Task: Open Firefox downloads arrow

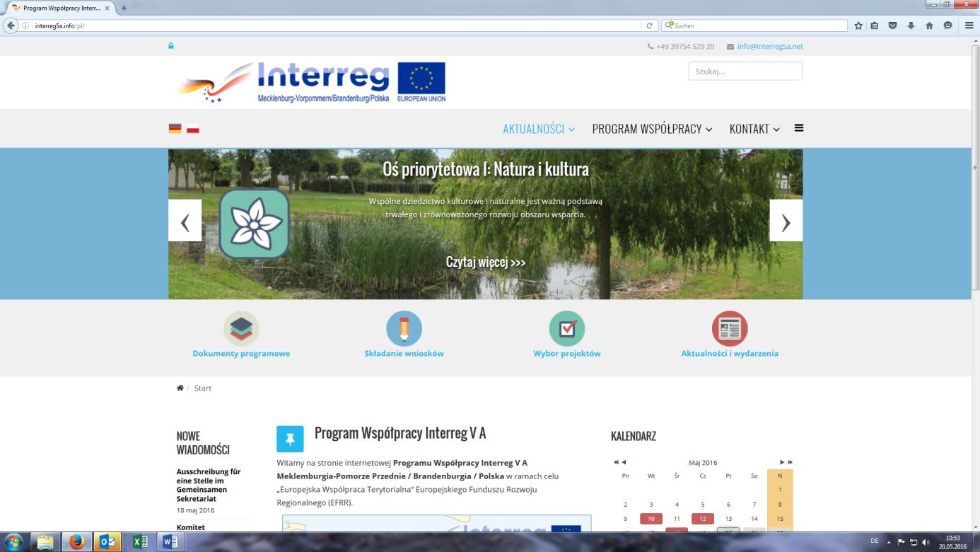Action: (911, 25)
